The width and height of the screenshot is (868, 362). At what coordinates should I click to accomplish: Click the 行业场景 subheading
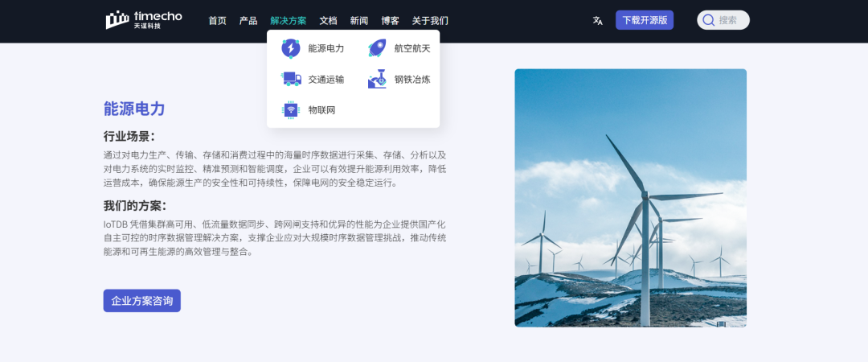pos(129,137)
